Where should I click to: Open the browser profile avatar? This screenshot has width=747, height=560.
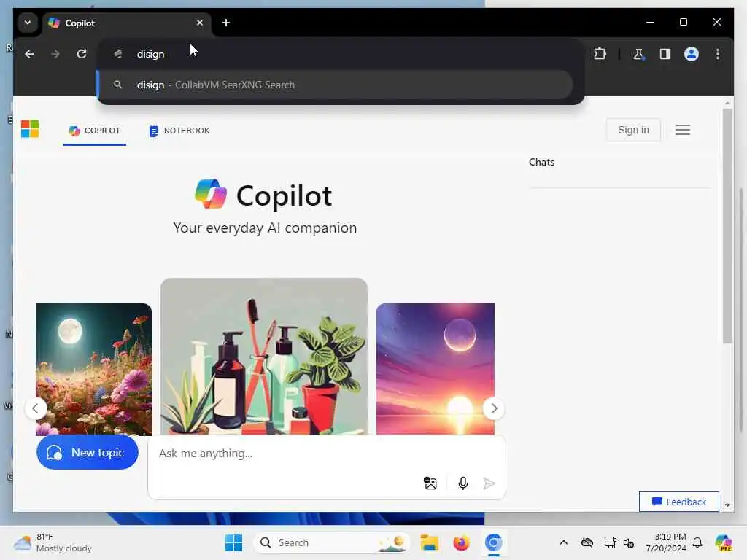(692, 54)
